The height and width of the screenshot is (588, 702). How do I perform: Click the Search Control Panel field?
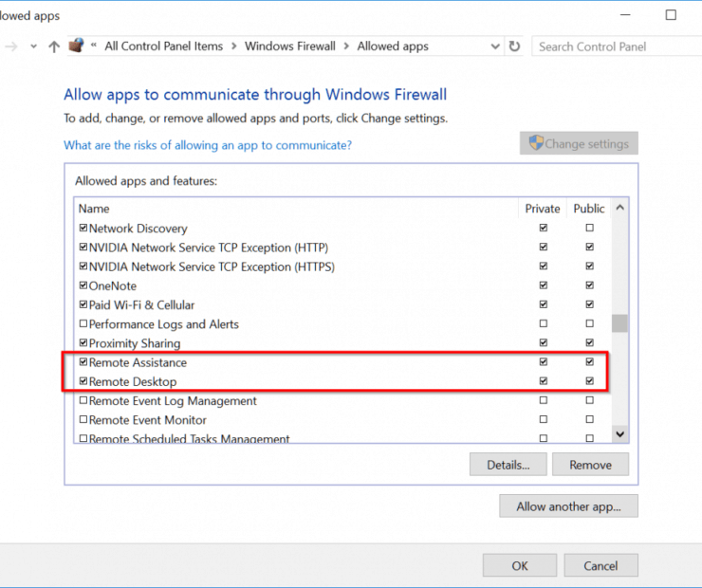(617, 46)
